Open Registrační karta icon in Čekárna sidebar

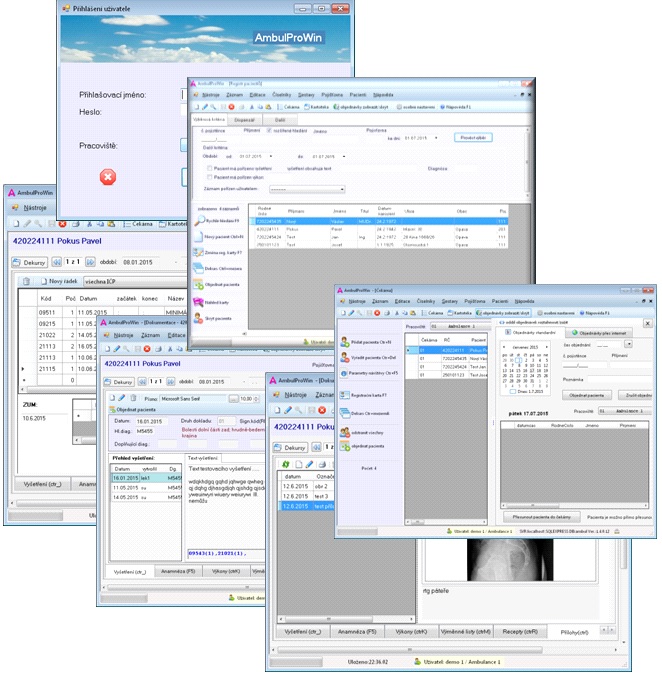pos(344,395)
